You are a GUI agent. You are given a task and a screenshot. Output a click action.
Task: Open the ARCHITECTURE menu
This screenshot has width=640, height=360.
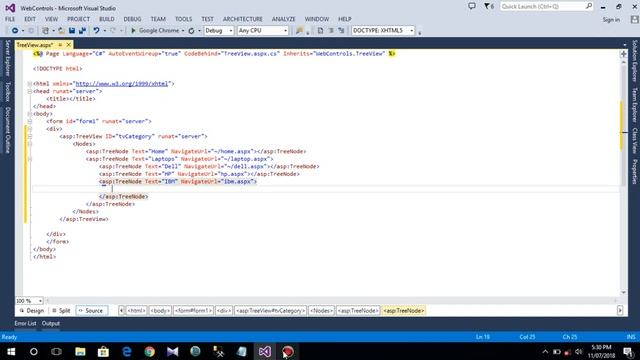tap(243, 19)
